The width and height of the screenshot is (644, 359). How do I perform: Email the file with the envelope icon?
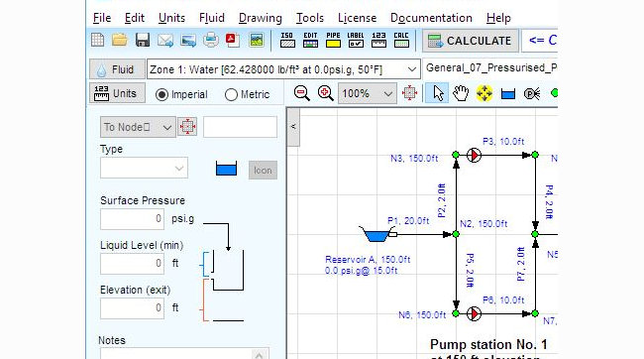click(x=165, y=41)
